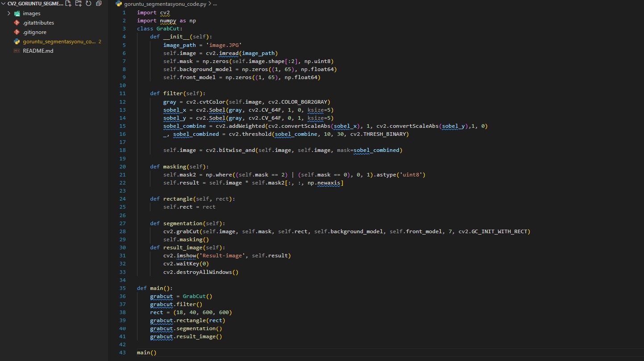Create a new folder in the Explorer
This screenshot has height=361, width=644.
tap(78, 4)
